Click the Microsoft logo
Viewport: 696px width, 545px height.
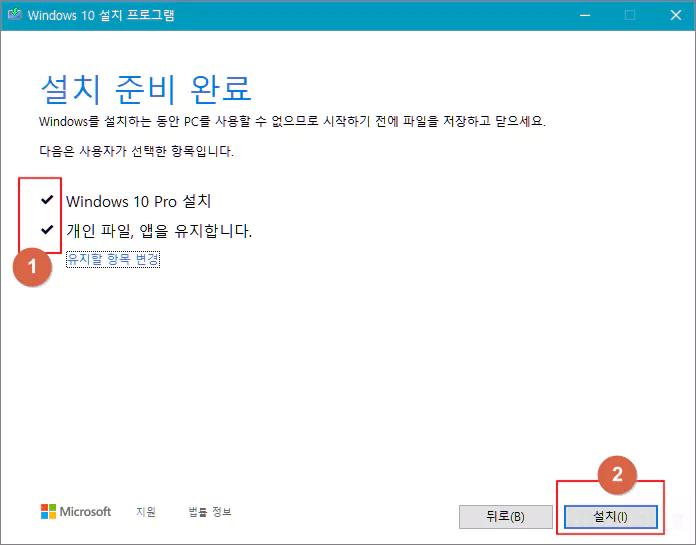pos(76,512)
